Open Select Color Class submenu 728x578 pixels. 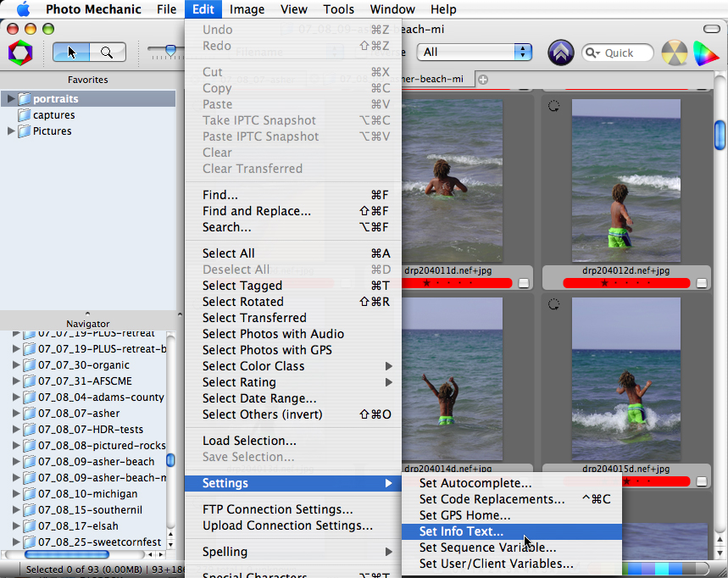coord(293,366)
